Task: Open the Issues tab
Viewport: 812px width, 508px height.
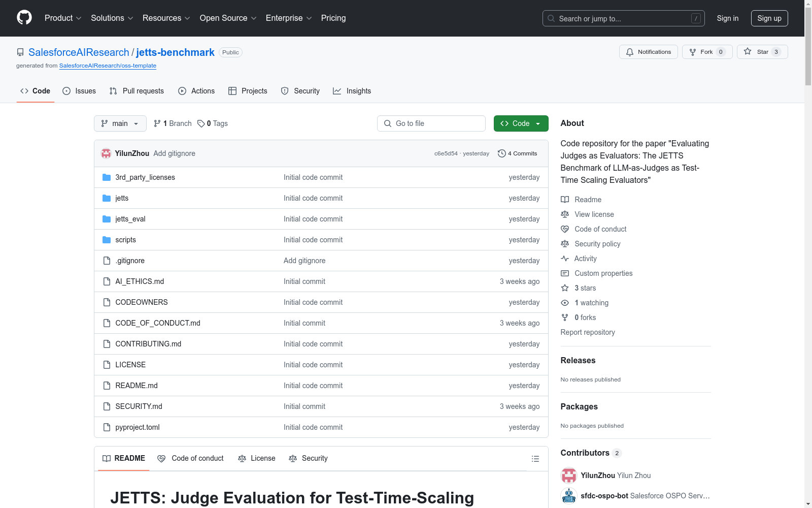Action: 79,91
